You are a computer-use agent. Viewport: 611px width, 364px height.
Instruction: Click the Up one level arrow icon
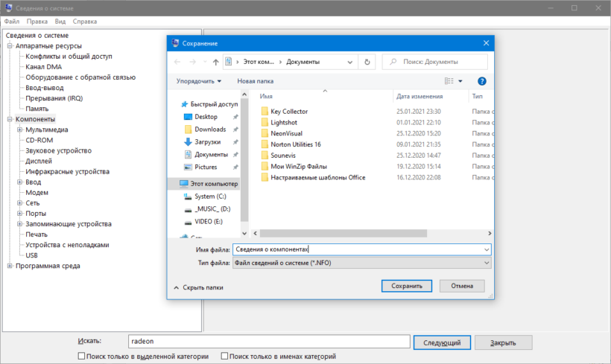(x=215, y=62)
